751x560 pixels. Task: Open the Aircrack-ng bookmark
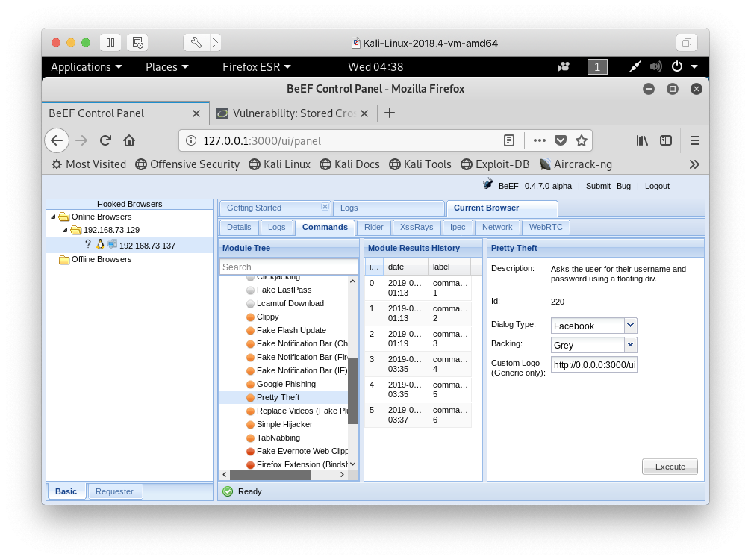[x=576, y=164]
